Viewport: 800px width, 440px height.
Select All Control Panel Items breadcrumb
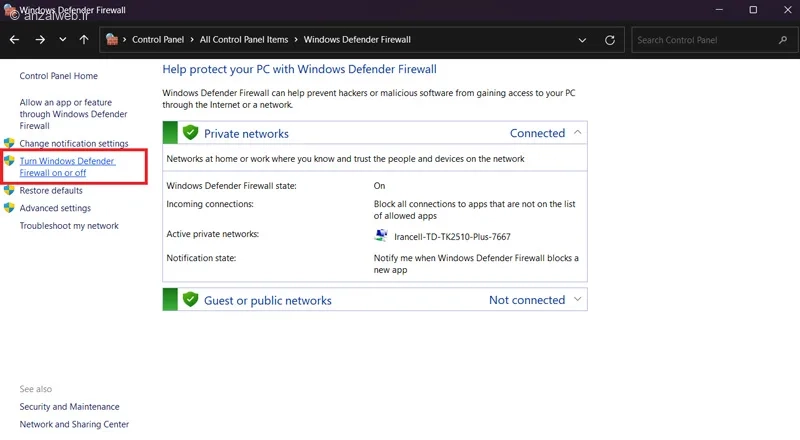pos(243,40)
